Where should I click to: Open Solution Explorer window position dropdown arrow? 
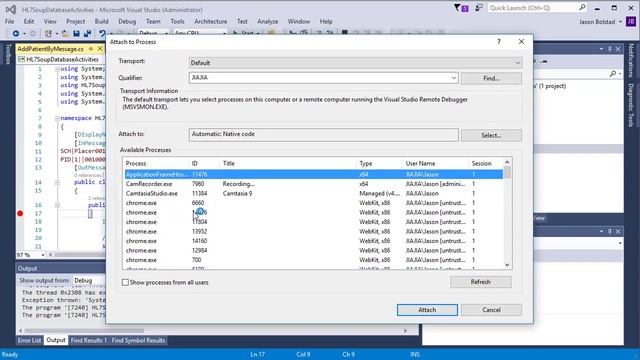[601, 49]
